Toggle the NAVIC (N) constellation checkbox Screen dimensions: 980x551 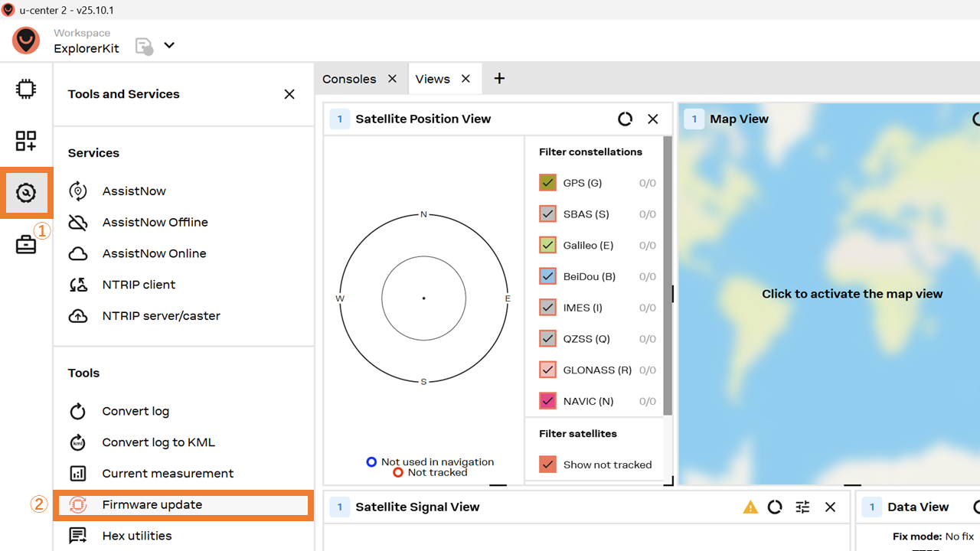point(547,401)
